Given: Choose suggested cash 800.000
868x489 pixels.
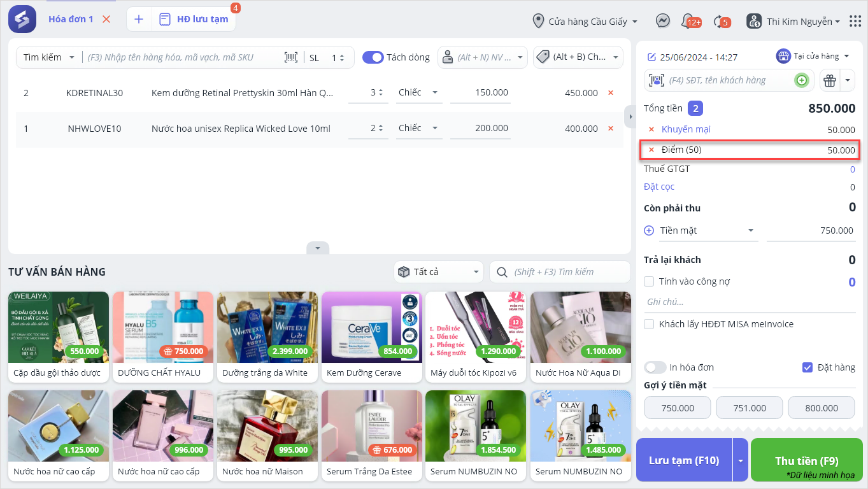Looking at the screenshot, I should coord(822,408).
